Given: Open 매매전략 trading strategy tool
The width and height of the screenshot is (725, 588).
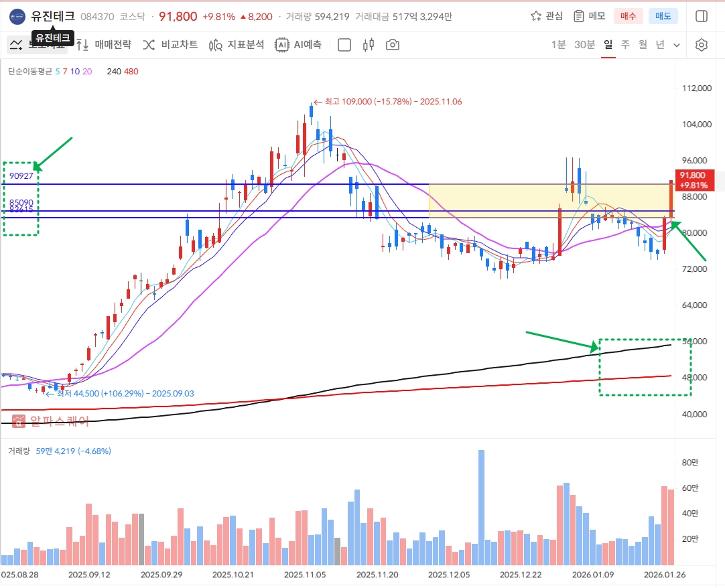Looking at the screenshot, I should (103, 45).
